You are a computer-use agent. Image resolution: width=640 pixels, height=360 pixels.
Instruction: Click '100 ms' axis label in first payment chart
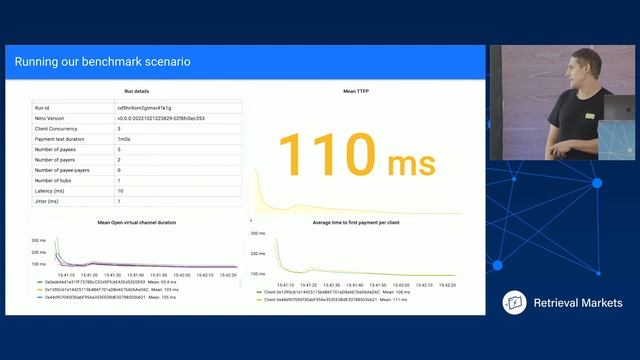tap(258, 273)
